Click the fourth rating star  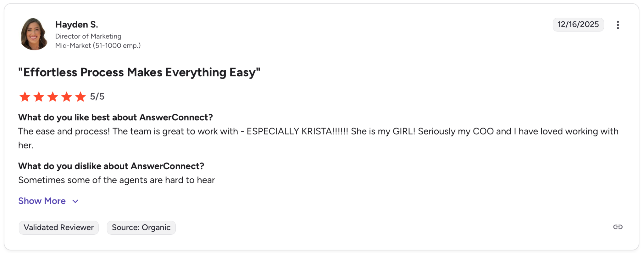(x=67, y=97)
